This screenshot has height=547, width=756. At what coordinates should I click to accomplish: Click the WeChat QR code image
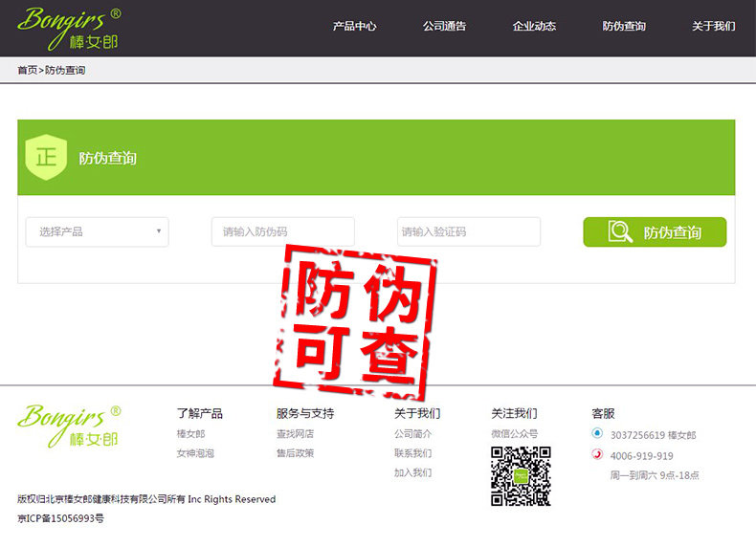click(521, 476)
